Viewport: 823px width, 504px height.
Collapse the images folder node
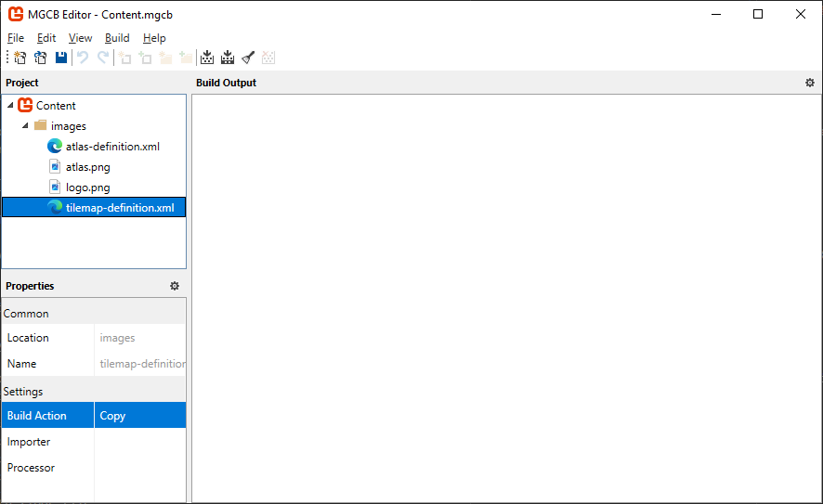tap(25, 126)
